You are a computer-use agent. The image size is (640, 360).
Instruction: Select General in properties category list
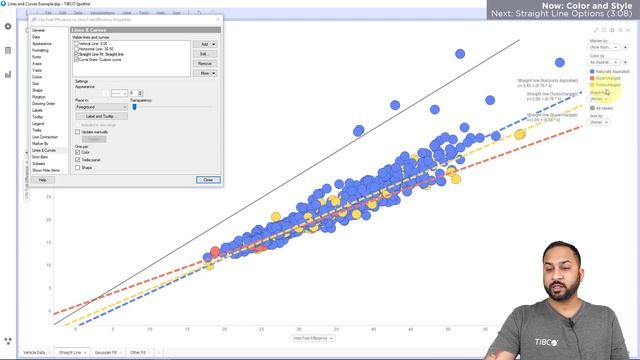click(x=38, y=31)
